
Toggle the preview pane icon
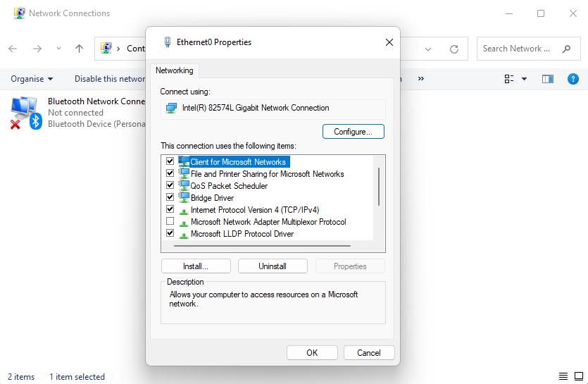(x=547, y=79)
